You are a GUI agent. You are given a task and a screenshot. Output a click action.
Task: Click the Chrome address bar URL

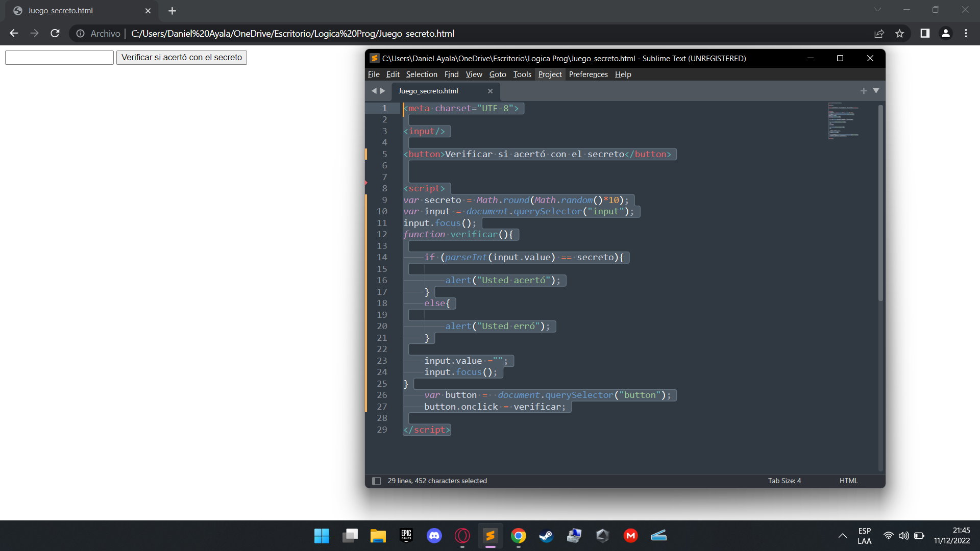[x=292, y=34]
